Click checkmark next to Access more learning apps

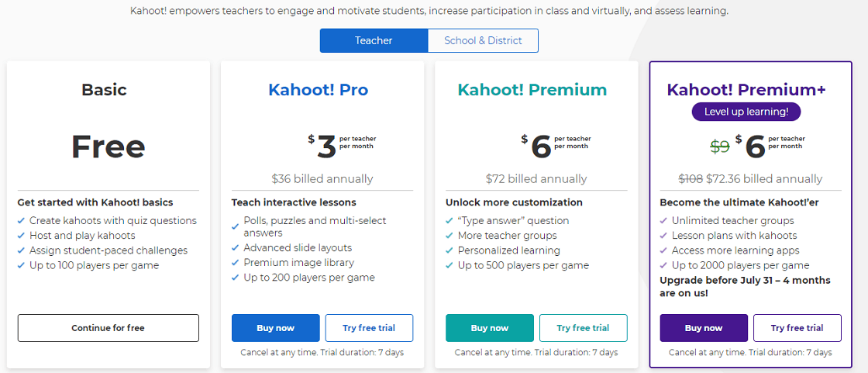point(663,250)
